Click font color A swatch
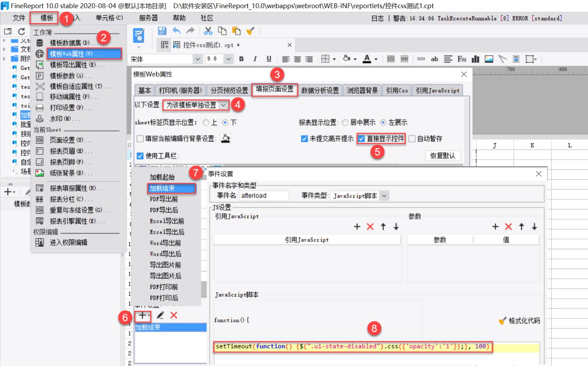588x366 pixels. [x=367, y=59]
